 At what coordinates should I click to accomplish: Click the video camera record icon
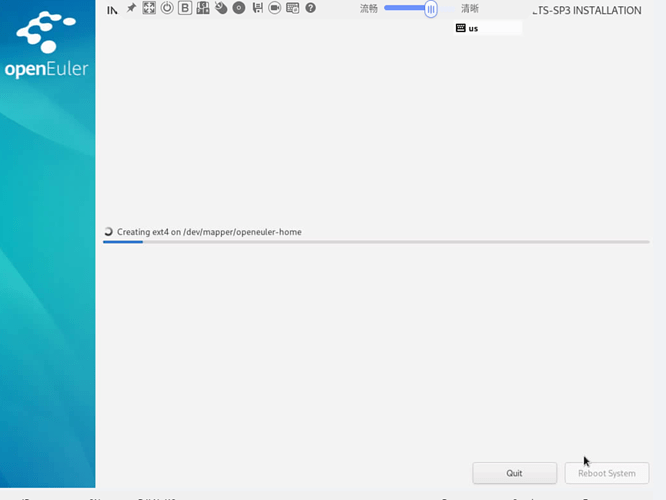[275, 8]
